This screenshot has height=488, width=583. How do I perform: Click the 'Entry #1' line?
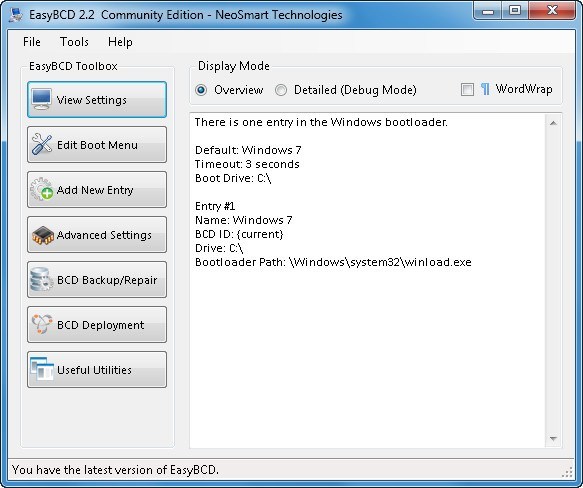click(x=215, y=206)
